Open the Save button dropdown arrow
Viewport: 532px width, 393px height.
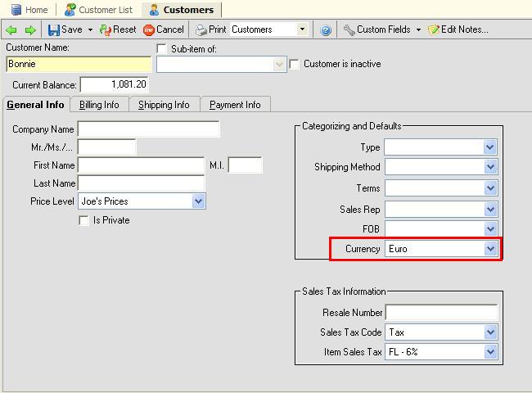coord(90,29)
